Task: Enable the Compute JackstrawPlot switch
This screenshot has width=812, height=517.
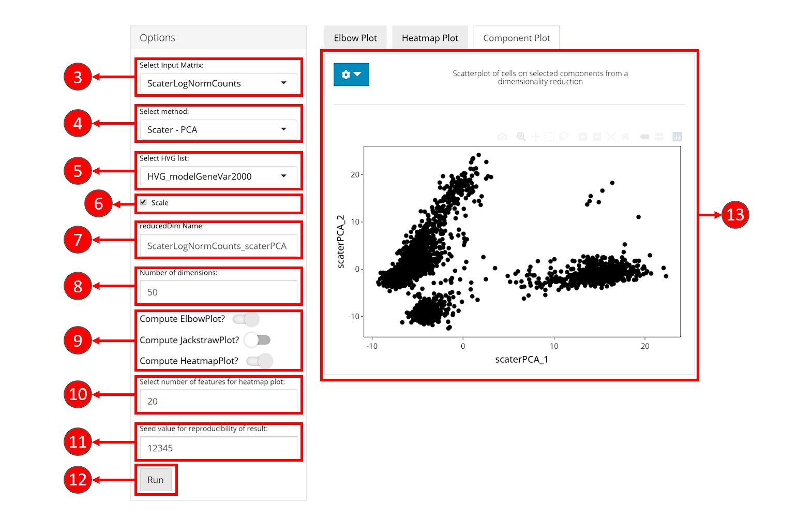Action: (258, 340)
